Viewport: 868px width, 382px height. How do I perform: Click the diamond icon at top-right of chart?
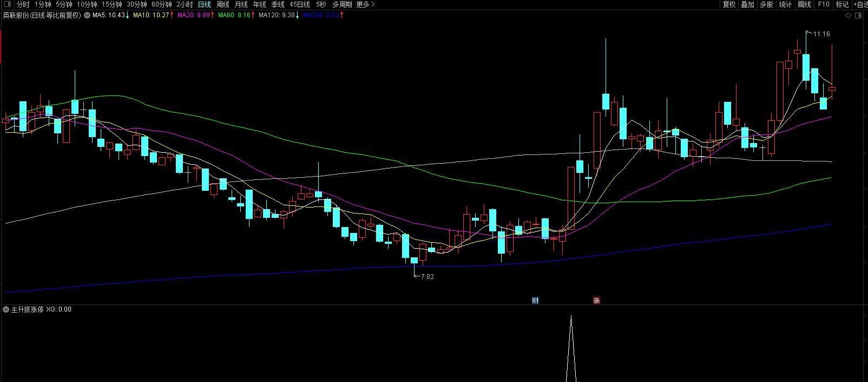click(x=848, y=16)
